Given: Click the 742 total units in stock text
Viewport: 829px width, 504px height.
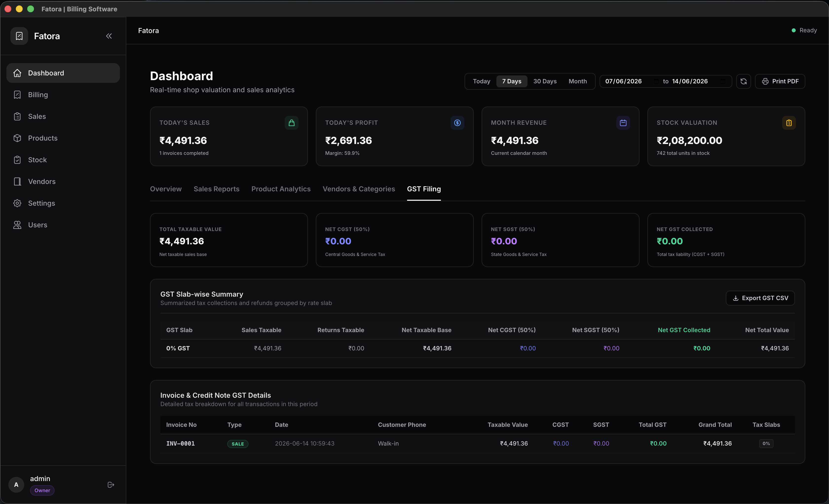Looking at the screenshot, I should tap(683, 153).
